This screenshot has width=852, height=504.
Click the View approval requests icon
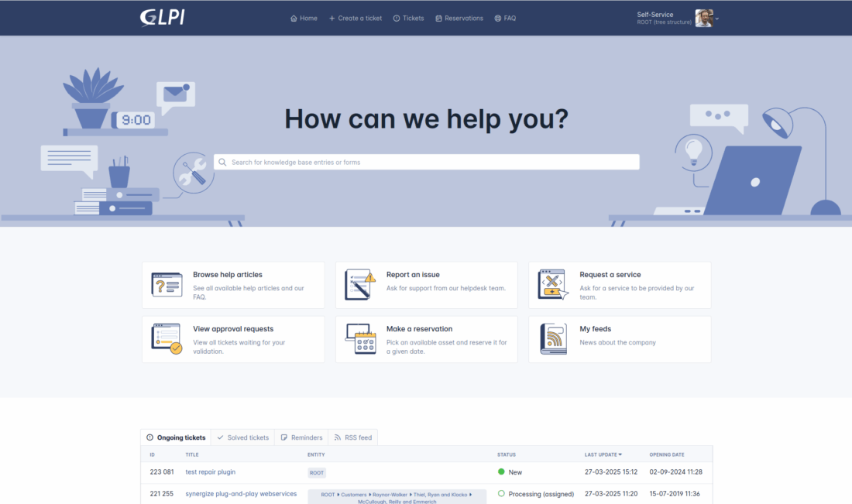[x=167, y=338]
